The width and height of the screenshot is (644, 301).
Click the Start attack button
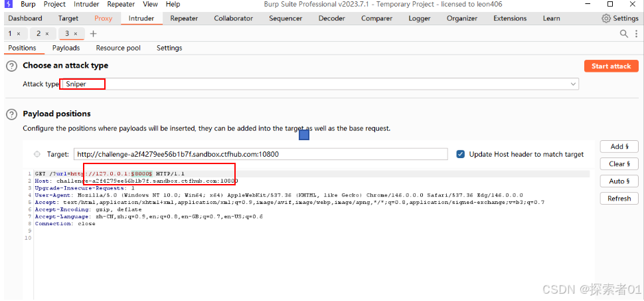(611, 66)
